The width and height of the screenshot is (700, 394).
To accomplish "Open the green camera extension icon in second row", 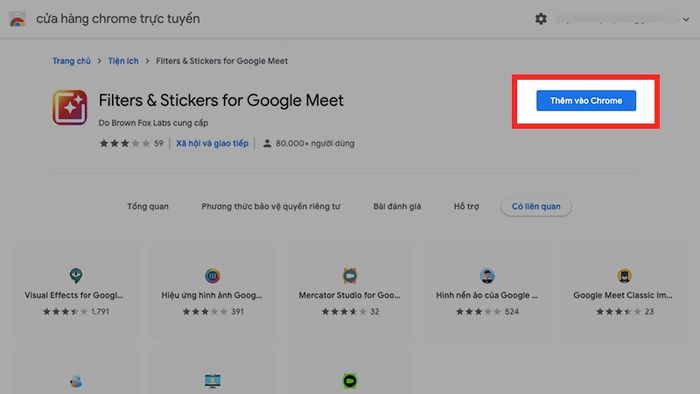I will click(x=350, y=381).
